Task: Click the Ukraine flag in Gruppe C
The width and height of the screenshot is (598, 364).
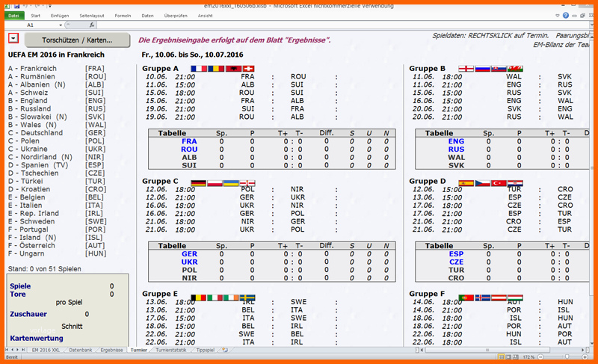Action: pos(231,182)
